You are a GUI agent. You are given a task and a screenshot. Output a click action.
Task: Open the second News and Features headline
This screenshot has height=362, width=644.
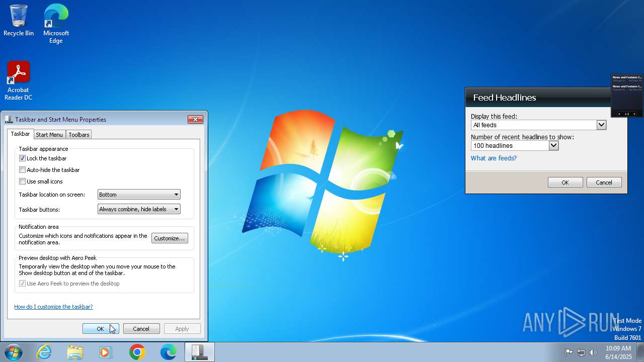[x=627, y=88]
